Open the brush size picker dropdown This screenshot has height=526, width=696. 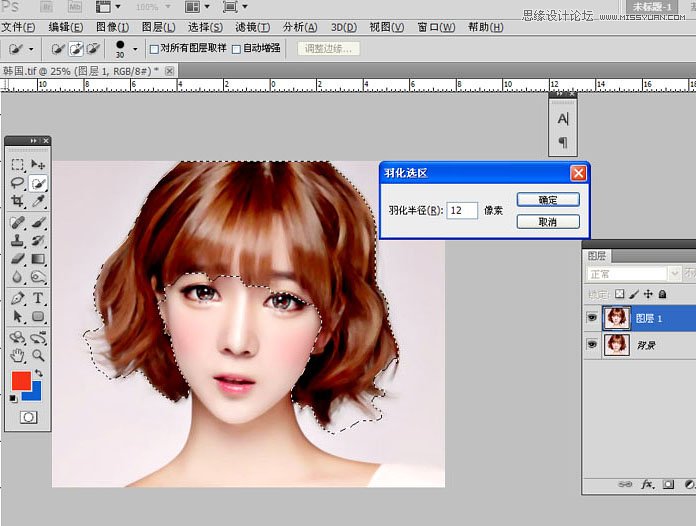point(133,48)
